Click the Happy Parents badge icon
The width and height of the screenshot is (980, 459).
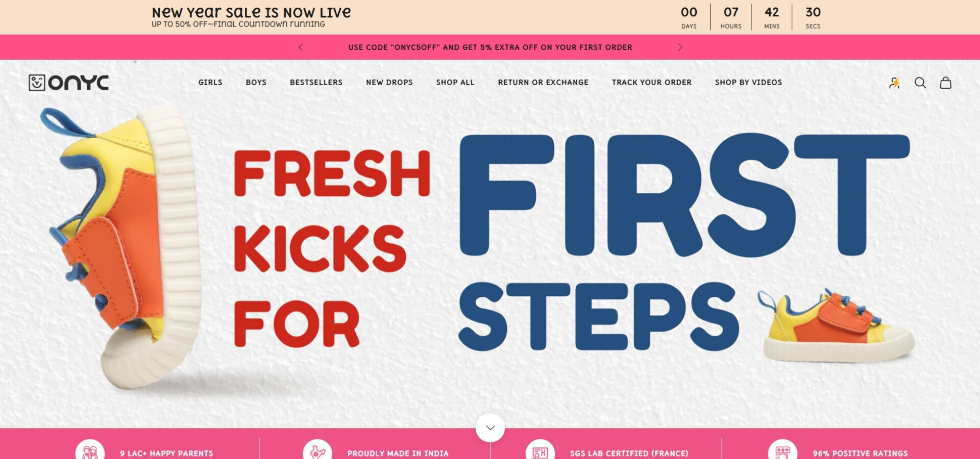tap(90, 451)
